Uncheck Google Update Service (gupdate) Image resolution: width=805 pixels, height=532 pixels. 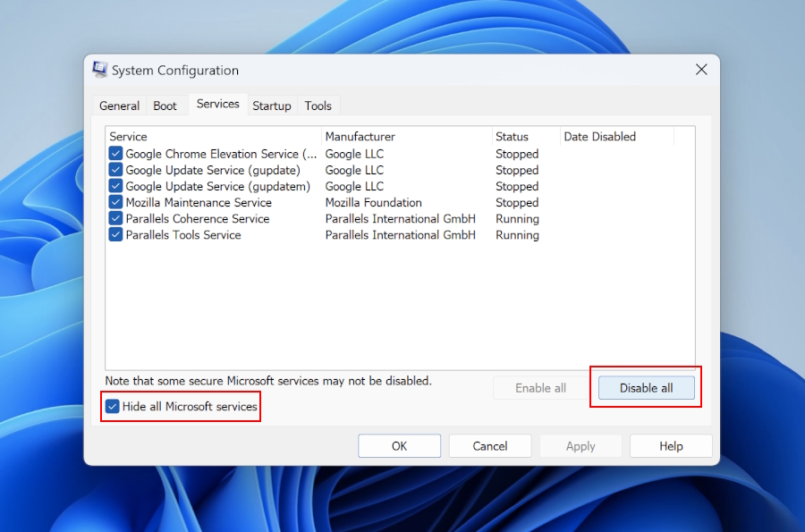(x=115, y=169)
